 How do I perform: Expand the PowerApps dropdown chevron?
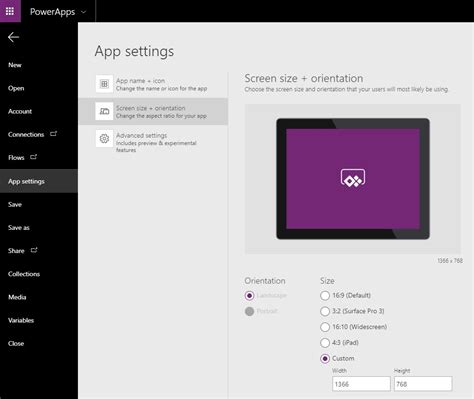coord(84,12)
